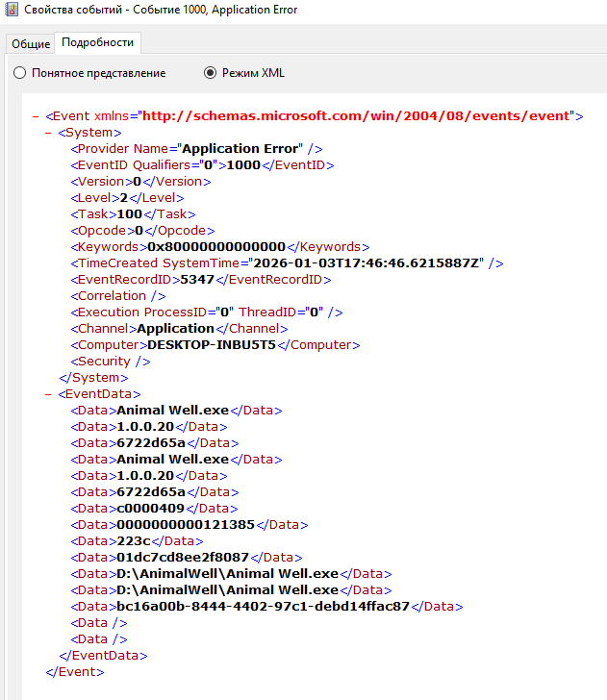The image size is (607, 700).
Task: Collapse the EventData XML node
Action: 48,394
